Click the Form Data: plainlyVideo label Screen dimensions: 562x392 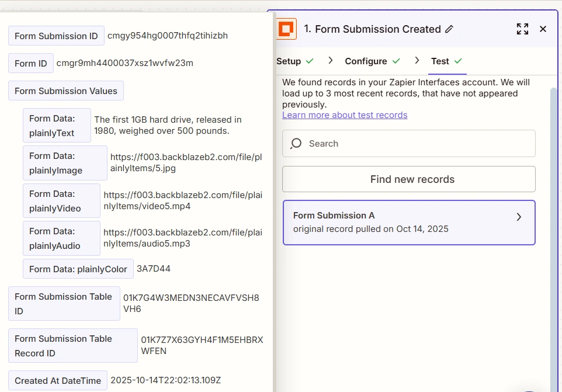tap(62, 200)
